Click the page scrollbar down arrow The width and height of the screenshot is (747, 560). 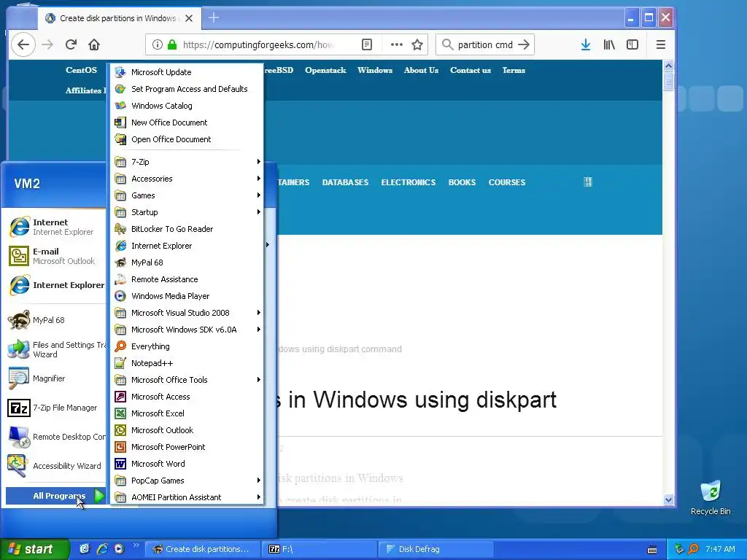[x=668, y=499]
